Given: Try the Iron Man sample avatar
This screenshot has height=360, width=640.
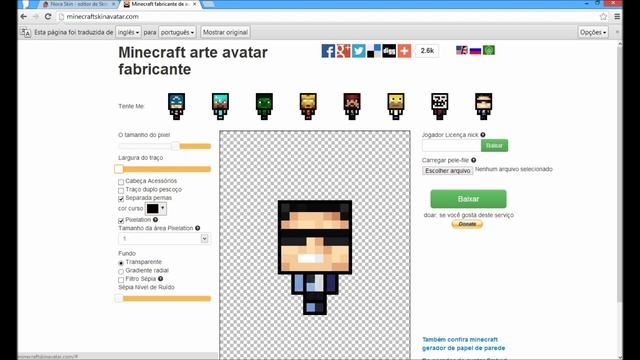Looking at the screenshot, I should click(x=308, y=106).
